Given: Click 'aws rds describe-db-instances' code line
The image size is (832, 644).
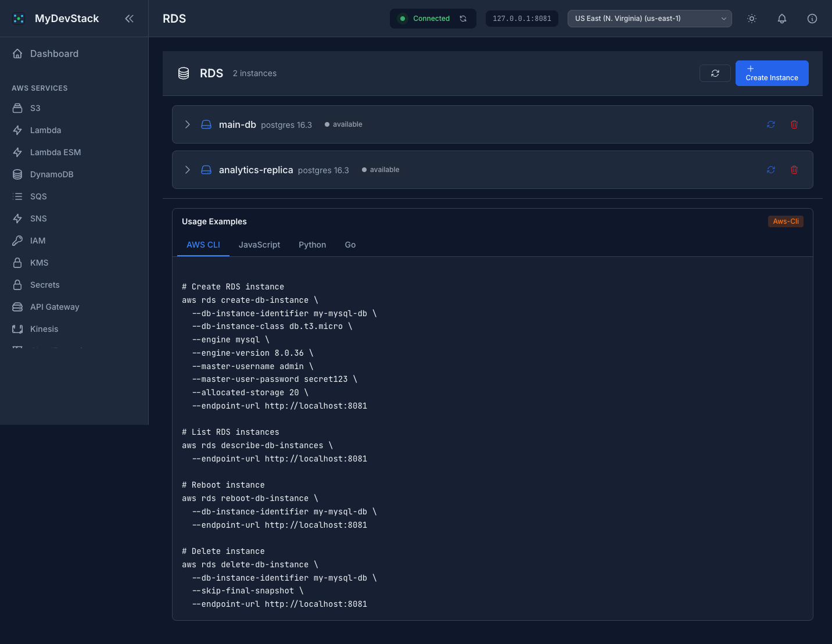Looking at the screenshot, I should pos(257,445).
